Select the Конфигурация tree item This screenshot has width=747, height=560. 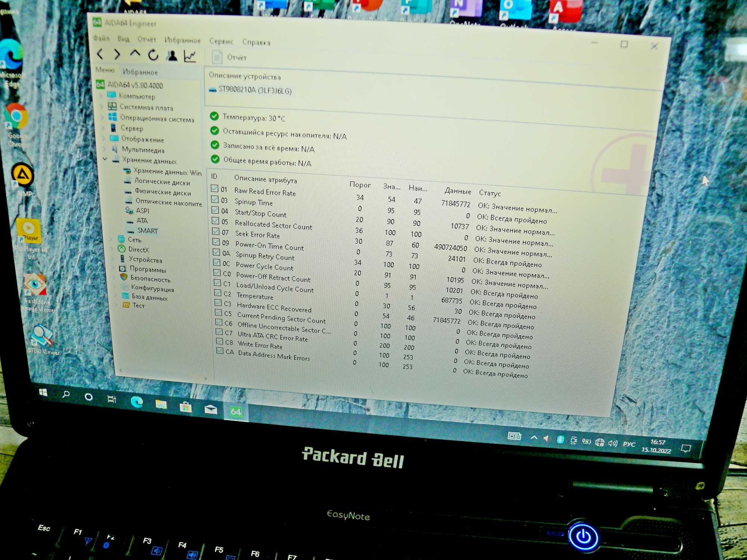(148, 288)
